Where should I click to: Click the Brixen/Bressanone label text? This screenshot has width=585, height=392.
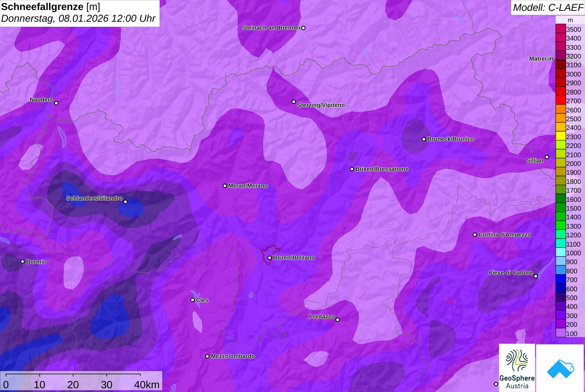382,169
